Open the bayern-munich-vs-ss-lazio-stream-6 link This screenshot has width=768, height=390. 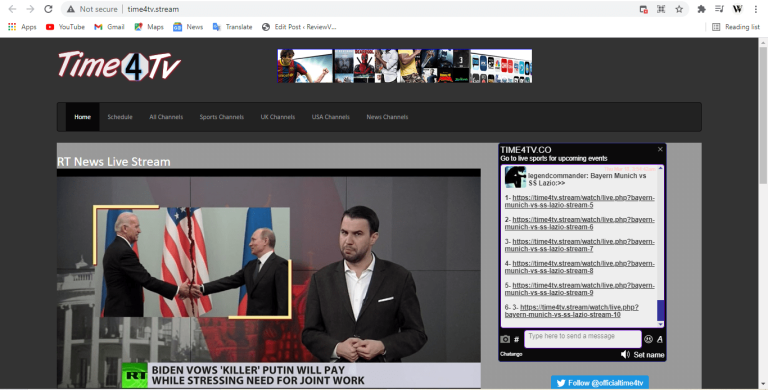click(579, 223)
